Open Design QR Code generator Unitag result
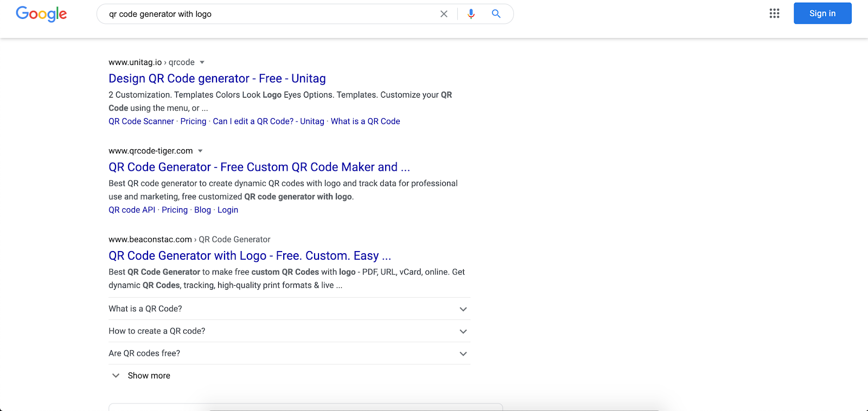The height and width of the screenshot is (411, 868). (x=217, y=79)
